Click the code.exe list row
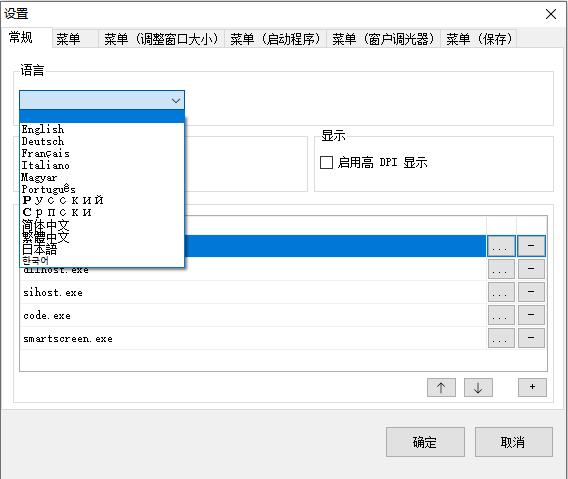The image size is (568, 479). [x=253, y=316]
